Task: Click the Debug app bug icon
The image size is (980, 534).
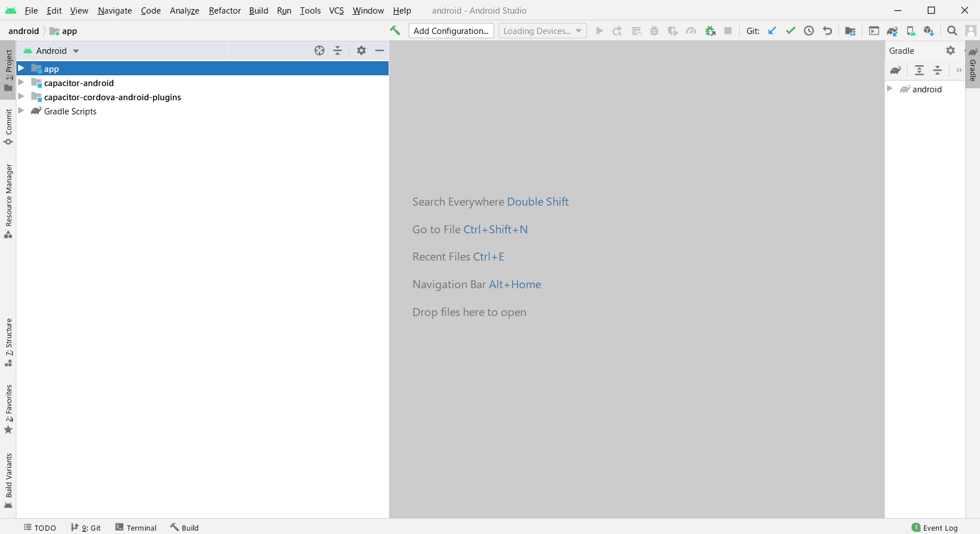Action: click(x=654, y=31)
